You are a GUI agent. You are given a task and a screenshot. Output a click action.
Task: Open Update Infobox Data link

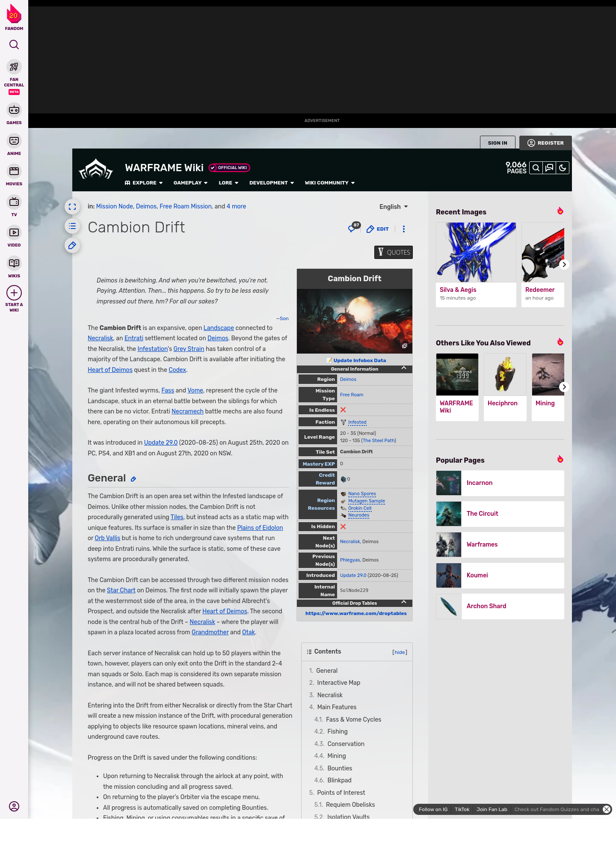(359, 360)
